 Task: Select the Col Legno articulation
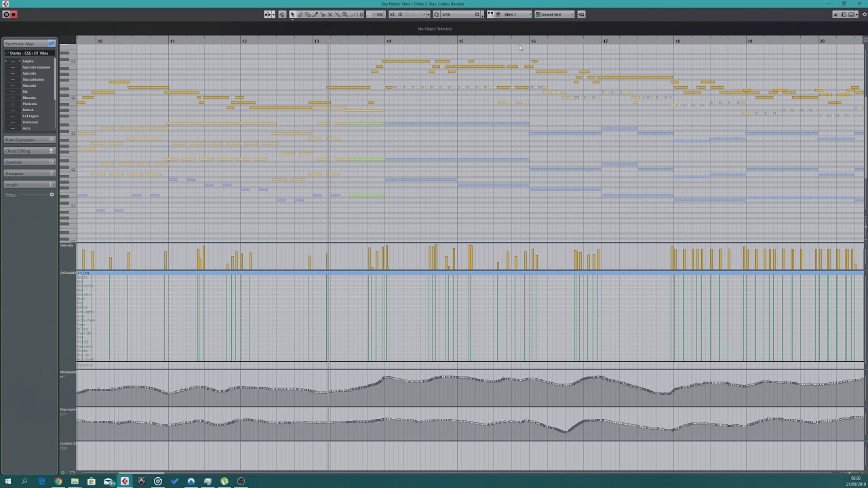[31, 116]
